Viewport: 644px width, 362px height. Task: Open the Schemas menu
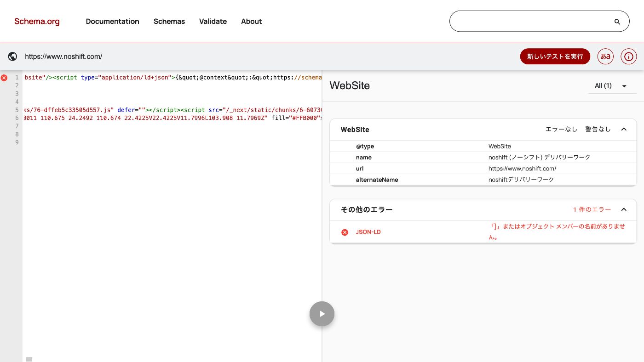point(169,21)
